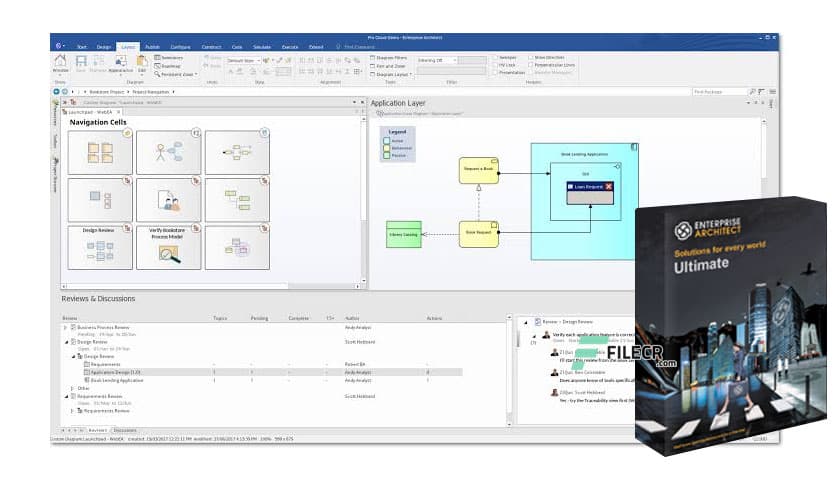Click the search icon beside Find Package
836x484 pixels.
(x=752, y=92)
